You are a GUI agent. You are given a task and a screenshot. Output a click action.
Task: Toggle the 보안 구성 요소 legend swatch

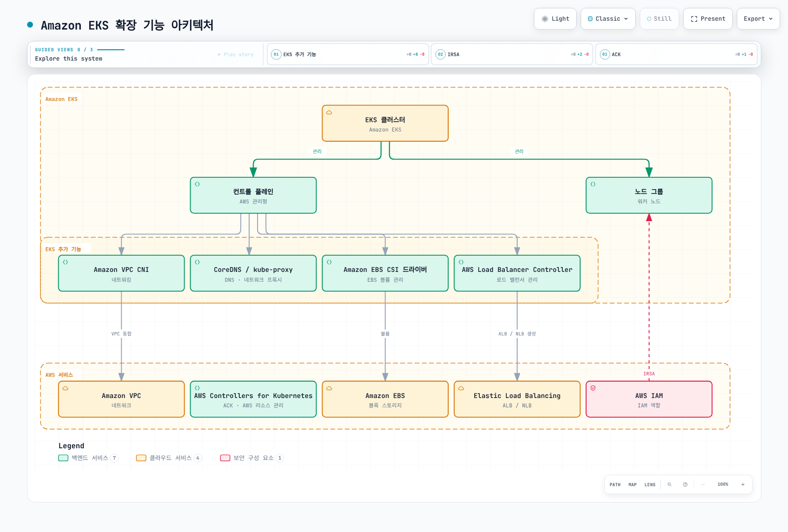coord(225,458)
